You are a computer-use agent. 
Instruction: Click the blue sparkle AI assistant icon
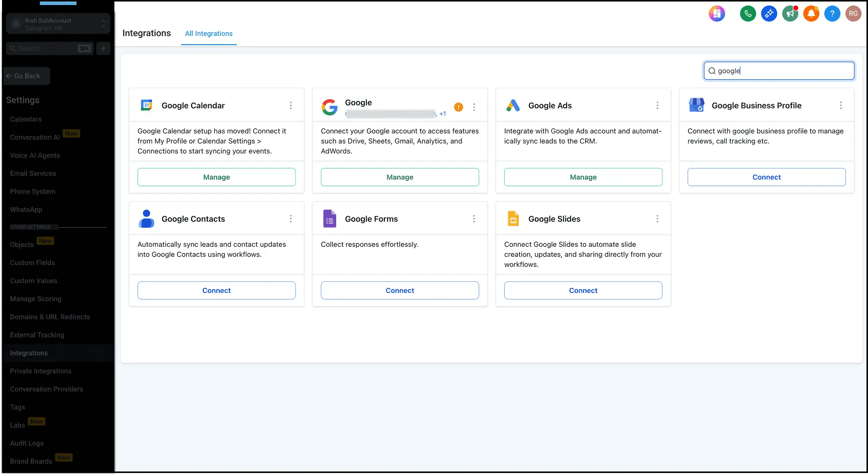(769, 14)
